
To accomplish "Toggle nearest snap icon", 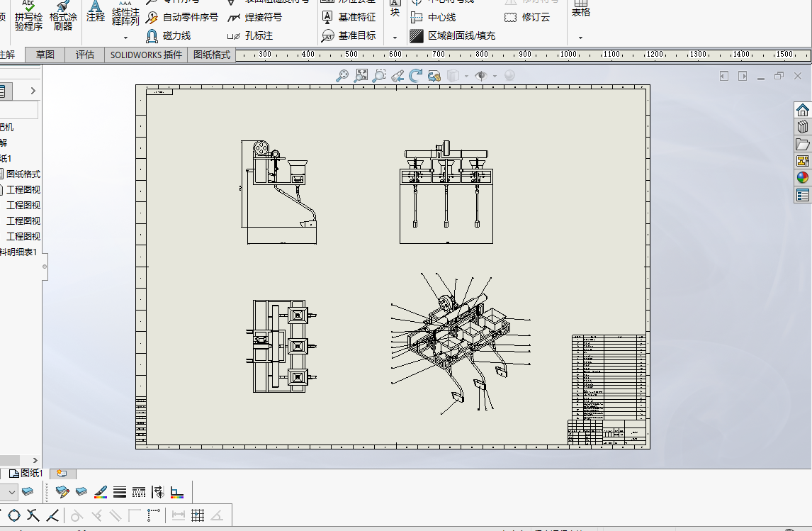I will point(52,515).
